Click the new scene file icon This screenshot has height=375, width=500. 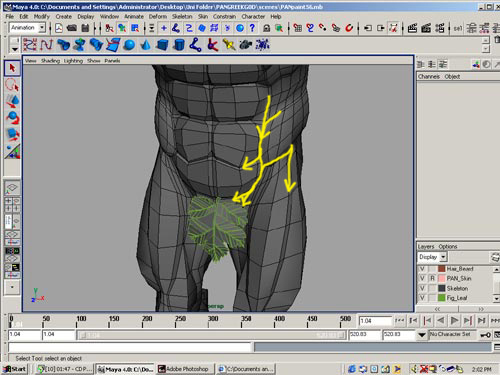(59, 28)
